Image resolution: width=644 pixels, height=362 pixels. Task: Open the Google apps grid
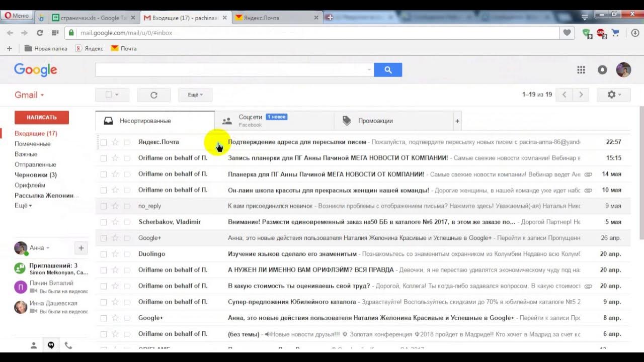581,70
